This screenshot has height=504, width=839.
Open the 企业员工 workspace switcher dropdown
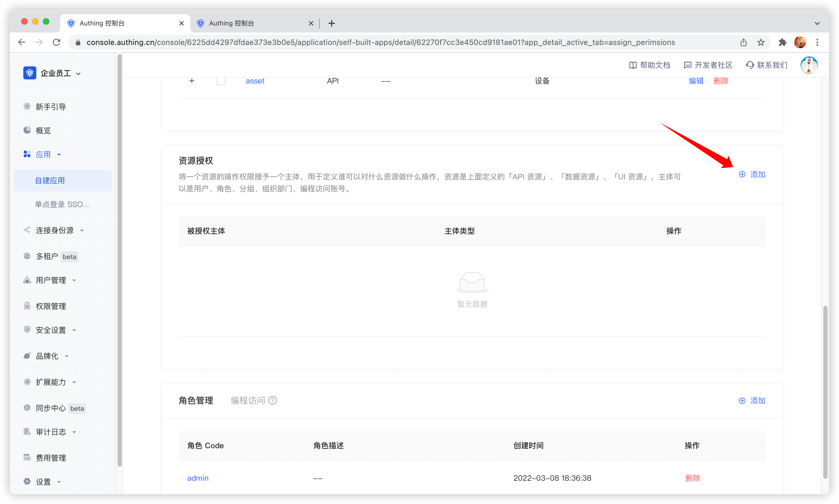tap(79, 73)
